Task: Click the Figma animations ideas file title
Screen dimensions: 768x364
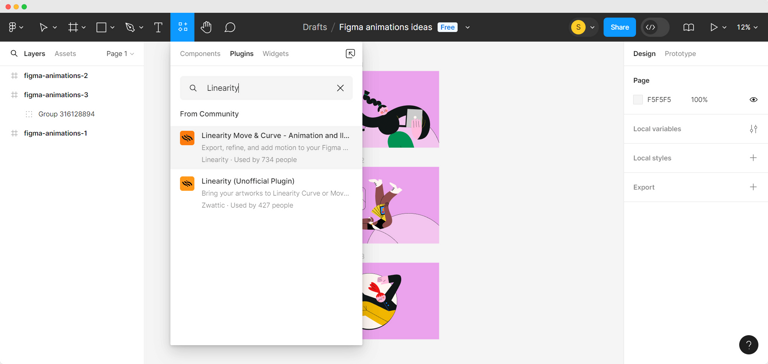Action: 385,27
